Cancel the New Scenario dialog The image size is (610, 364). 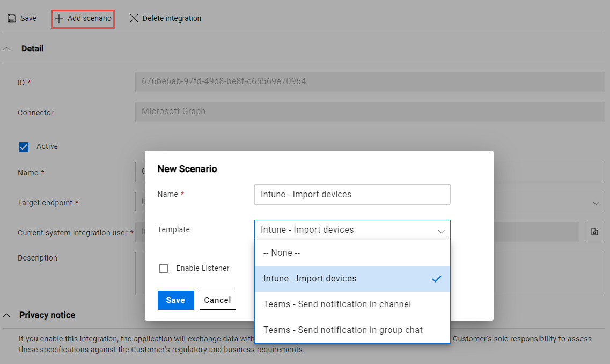217,300
